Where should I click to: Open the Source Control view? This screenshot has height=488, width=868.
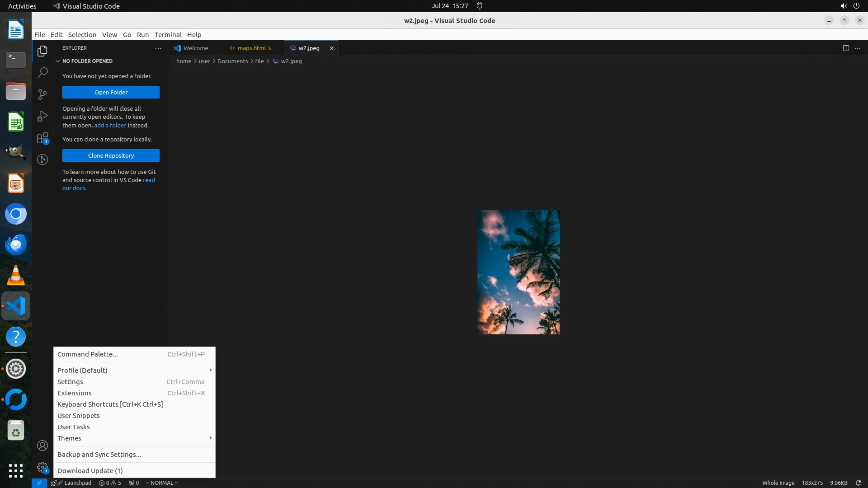[42, 94]
